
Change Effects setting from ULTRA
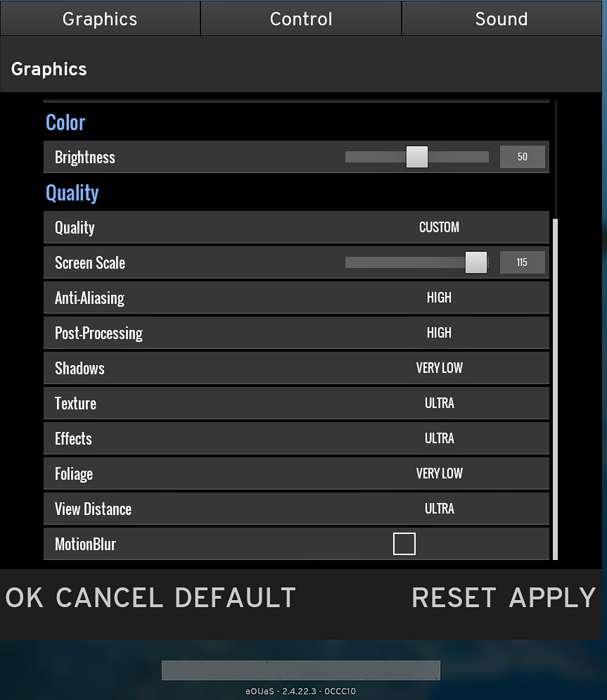[439, 438]
